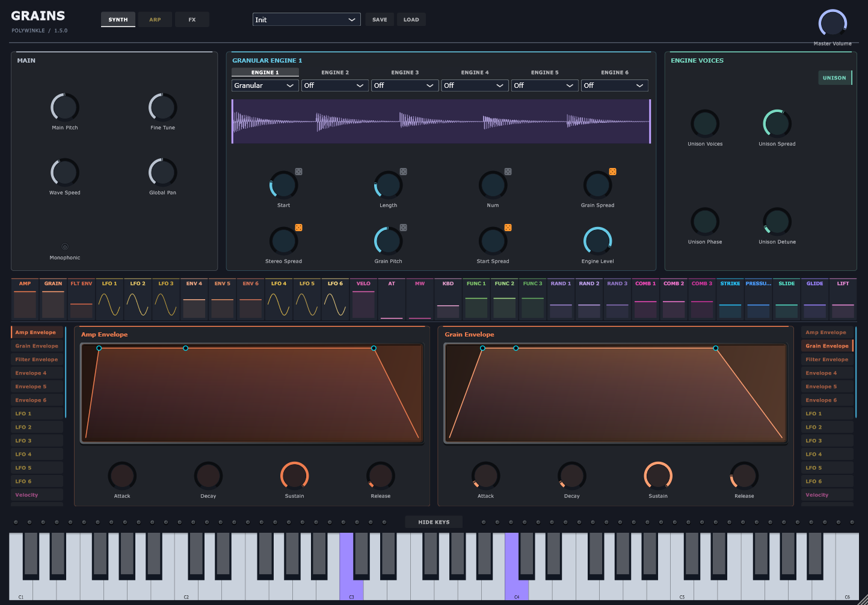Screen dimensions: 868x605
Task: Open the Engine 1 Granular type dropdown
Action: pyautogui.click(x=265, y=85)
